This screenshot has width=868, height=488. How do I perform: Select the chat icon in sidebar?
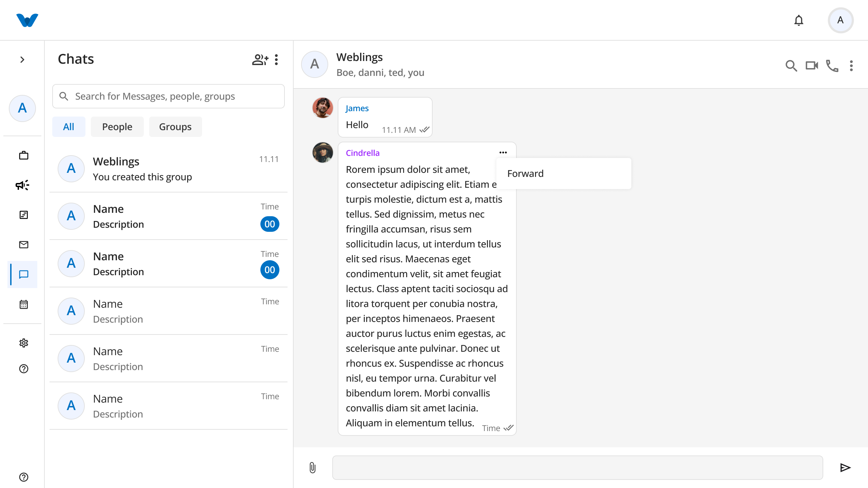point(23,274)
